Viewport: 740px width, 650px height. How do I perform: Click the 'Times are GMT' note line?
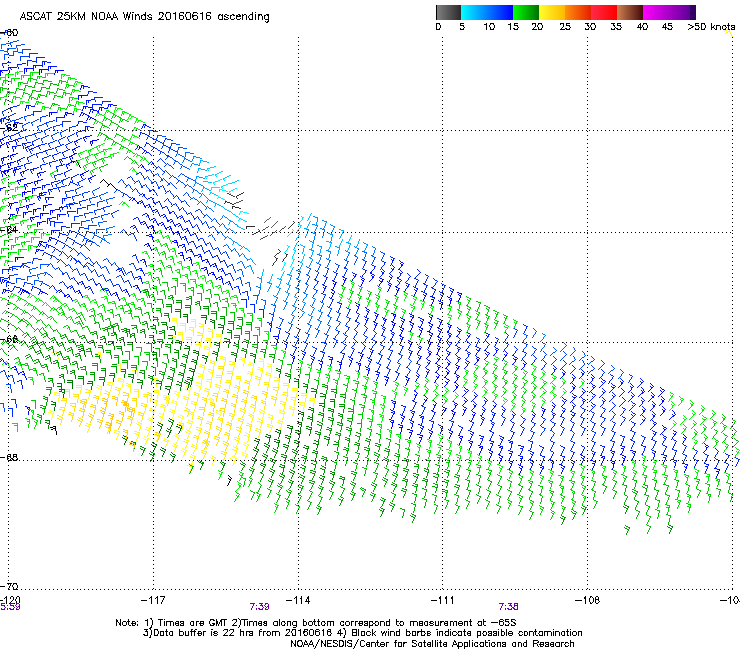point(316,623)
